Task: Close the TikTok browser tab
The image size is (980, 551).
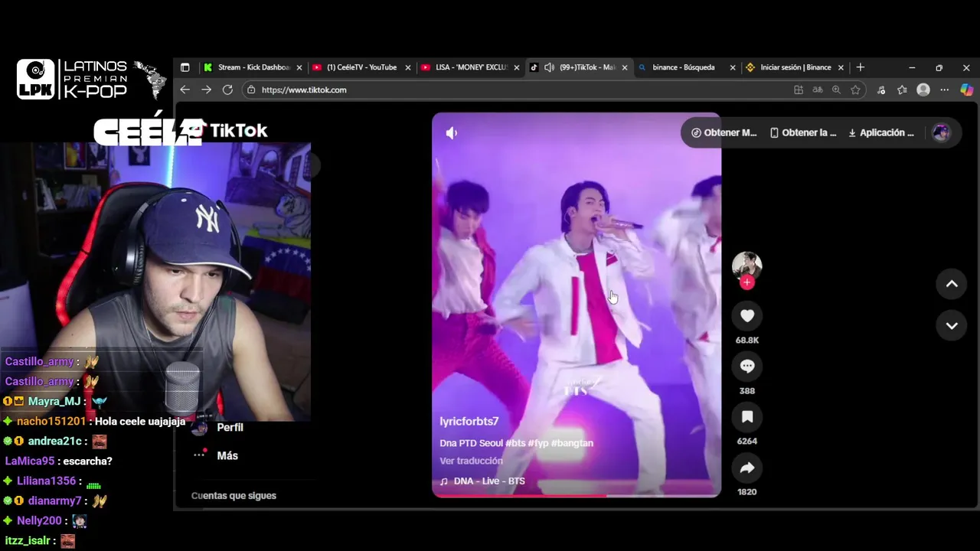Action: pyautogui.click(x=624, y=67)
